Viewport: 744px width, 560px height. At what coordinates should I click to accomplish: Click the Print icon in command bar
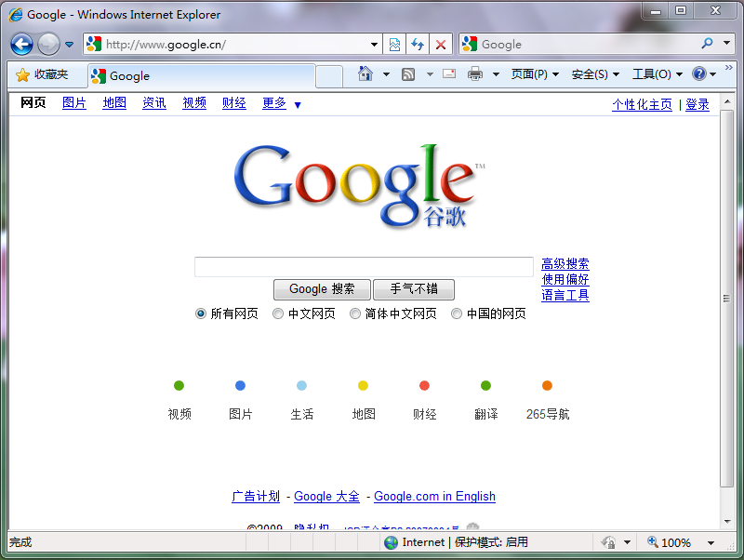pos(475,74)
